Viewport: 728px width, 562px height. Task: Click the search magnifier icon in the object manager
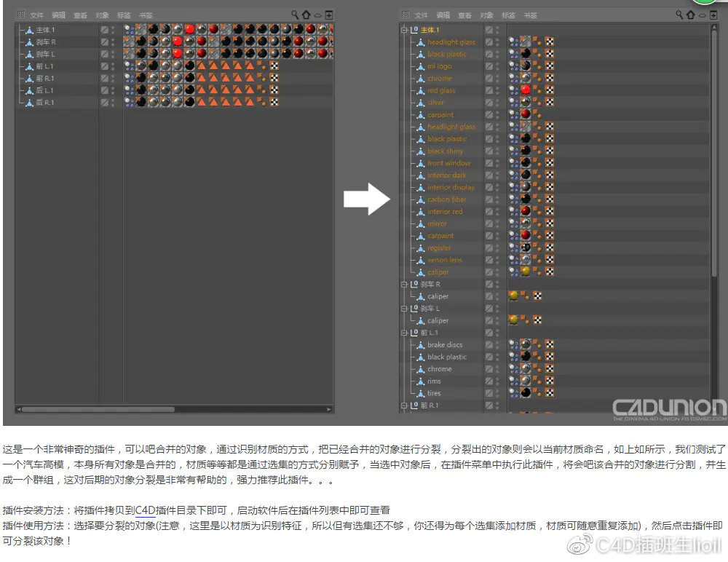679,15
